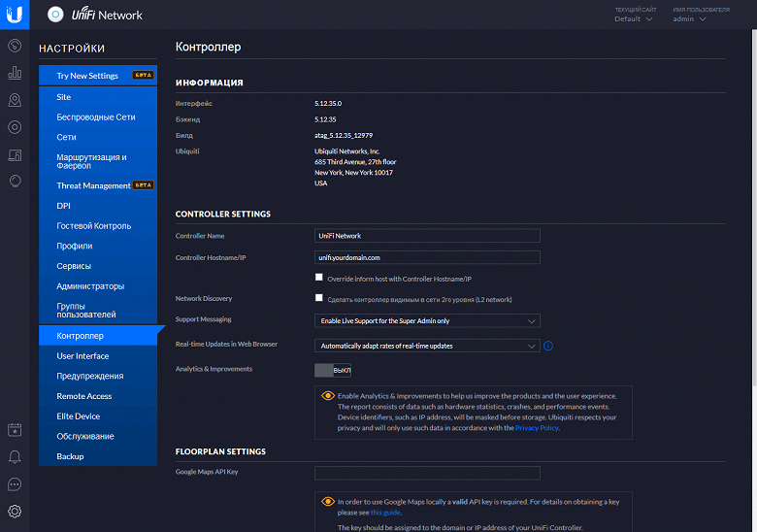Open the Devices target icon in sidebar
Screen dimensions: 757x532
pos(15,127)
